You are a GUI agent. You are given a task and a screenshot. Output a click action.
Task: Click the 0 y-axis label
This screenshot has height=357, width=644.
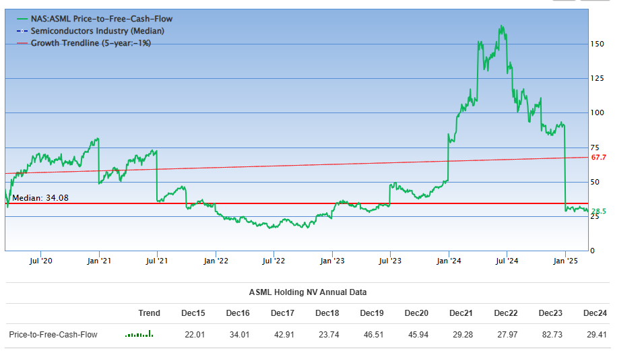592,251
